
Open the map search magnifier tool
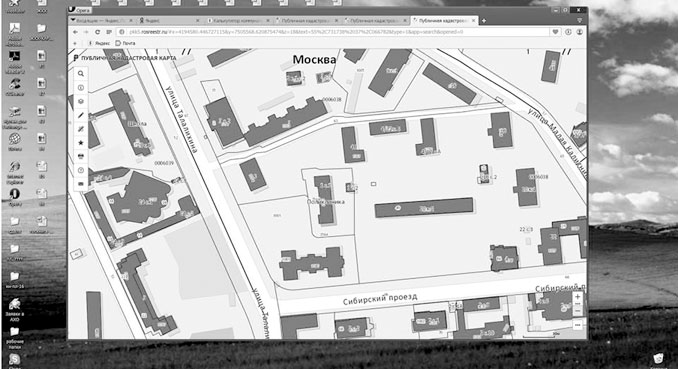tap(81, 74)
